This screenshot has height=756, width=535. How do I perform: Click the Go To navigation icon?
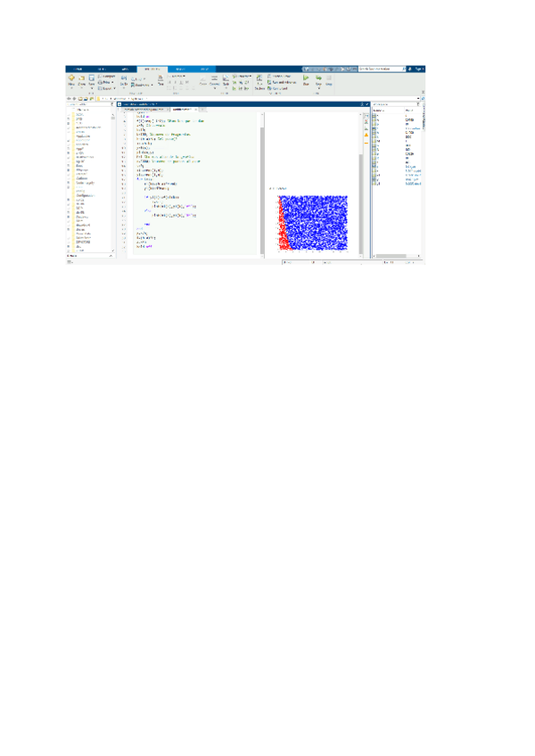124,80
